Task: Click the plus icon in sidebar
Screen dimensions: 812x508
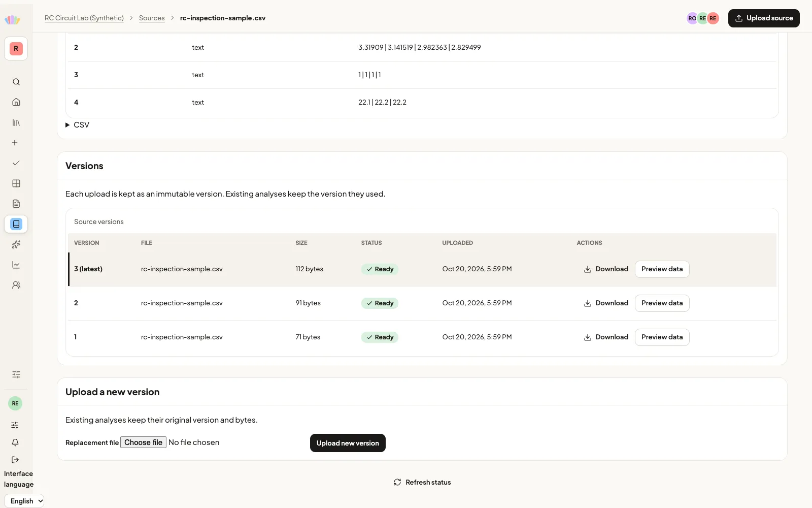Action: pos(15,143)
